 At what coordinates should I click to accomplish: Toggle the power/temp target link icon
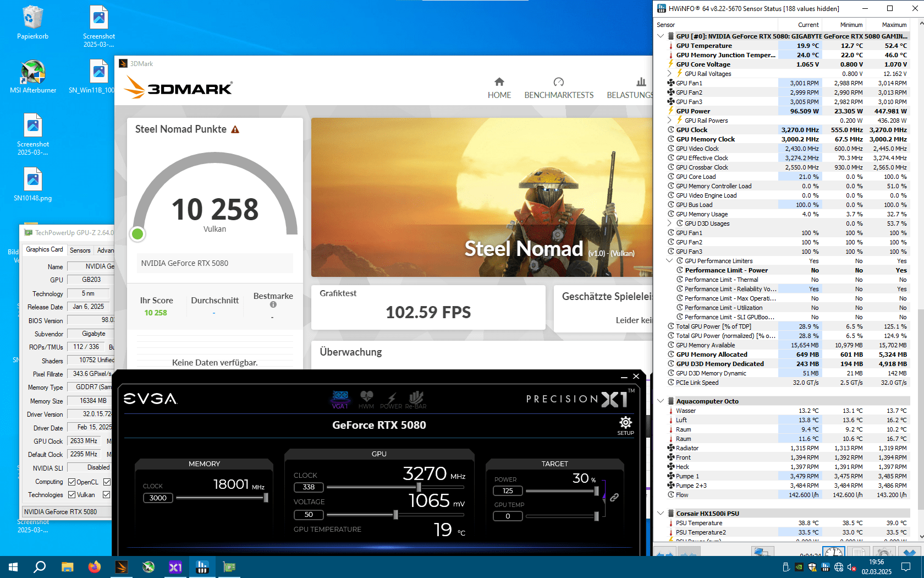[614, 497]
